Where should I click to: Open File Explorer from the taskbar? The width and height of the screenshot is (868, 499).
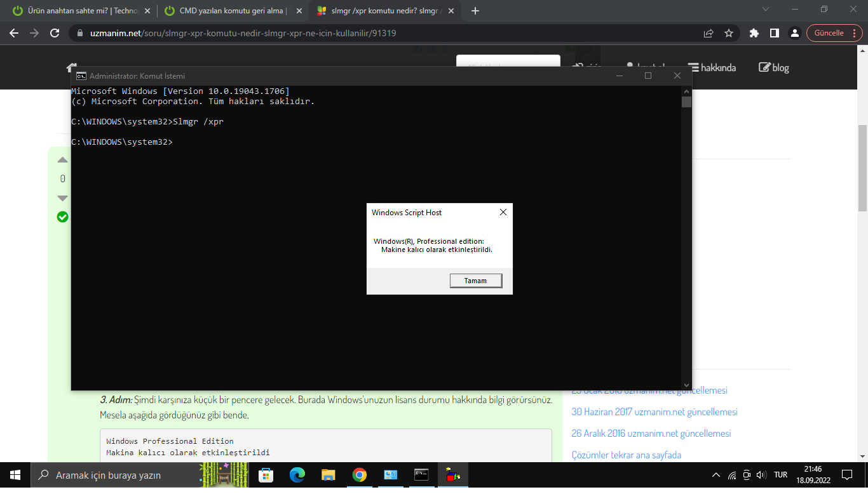click(x=328, y=475)
